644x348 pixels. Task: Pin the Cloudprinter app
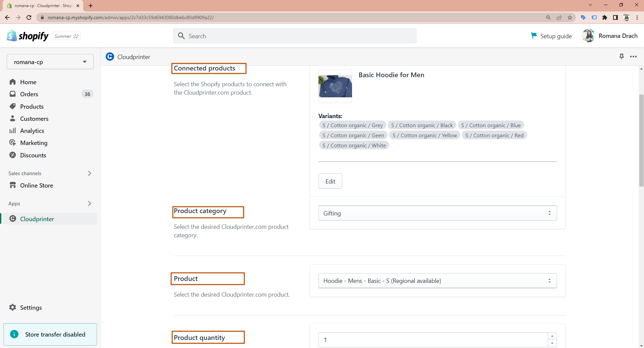(622, 56)
